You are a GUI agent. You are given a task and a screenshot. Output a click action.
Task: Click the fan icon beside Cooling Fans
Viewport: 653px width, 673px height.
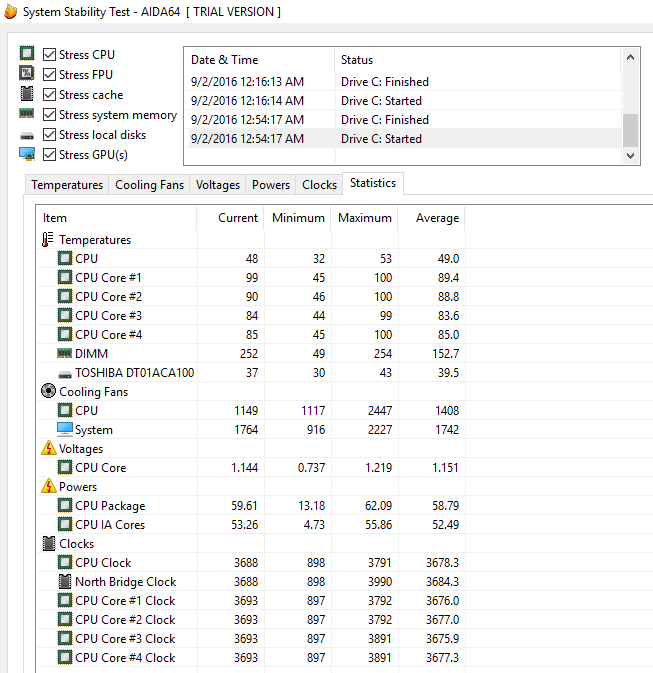point(48,392)
